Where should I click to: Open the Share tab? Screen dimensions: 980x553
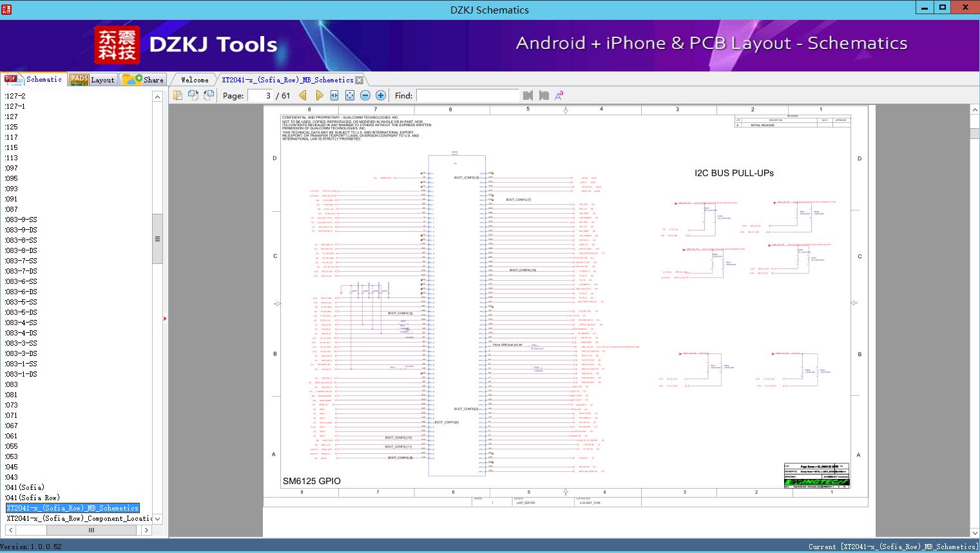click(x=144, y=80)
